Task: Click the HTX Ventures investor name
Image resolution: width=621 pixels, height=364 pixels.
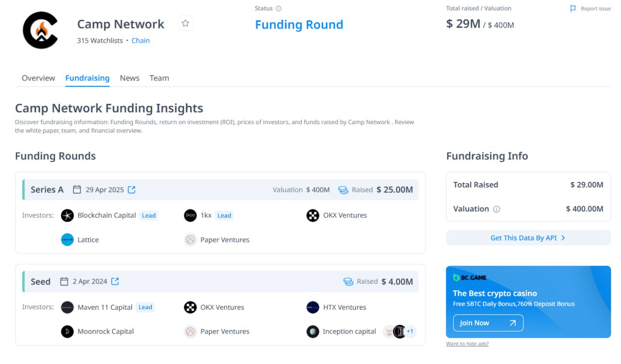Action: 345,307
